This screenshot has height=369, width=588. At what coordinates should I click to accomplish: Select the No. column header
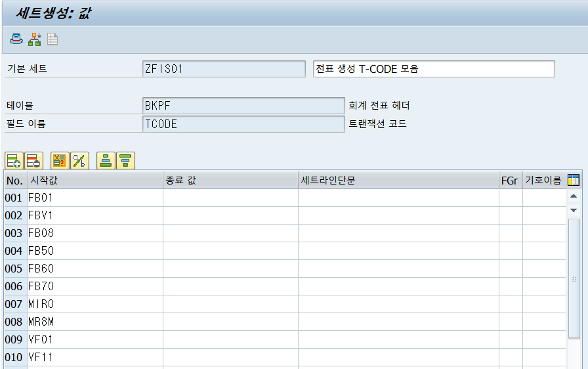[x=15, y=181]
